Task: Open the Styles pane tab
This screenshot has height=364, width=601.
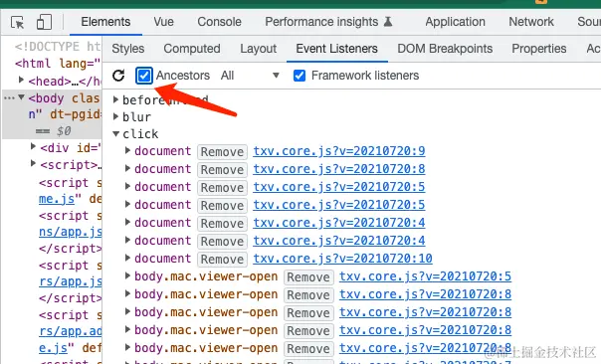Action: click(x=128, y=49)
